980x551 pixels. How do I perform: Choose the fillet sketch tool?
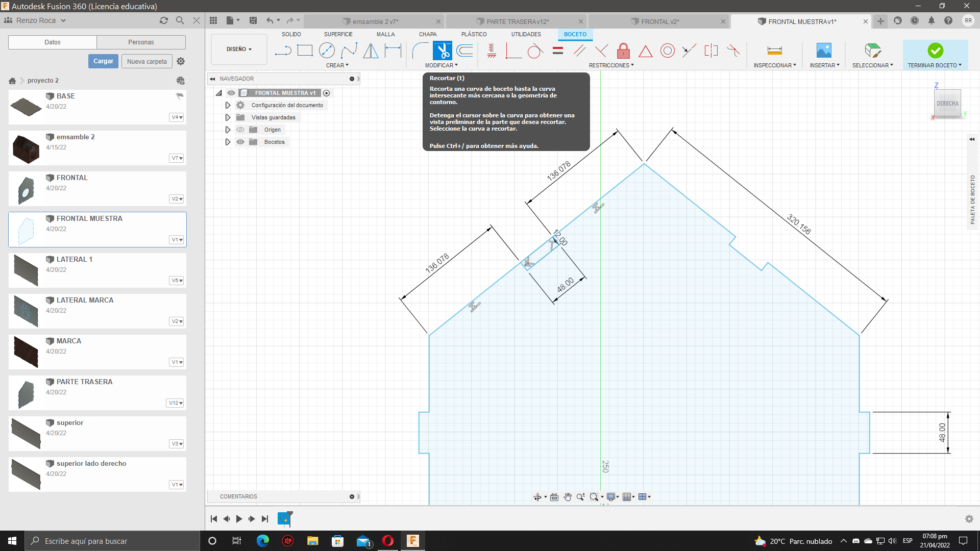coord(420,51)
